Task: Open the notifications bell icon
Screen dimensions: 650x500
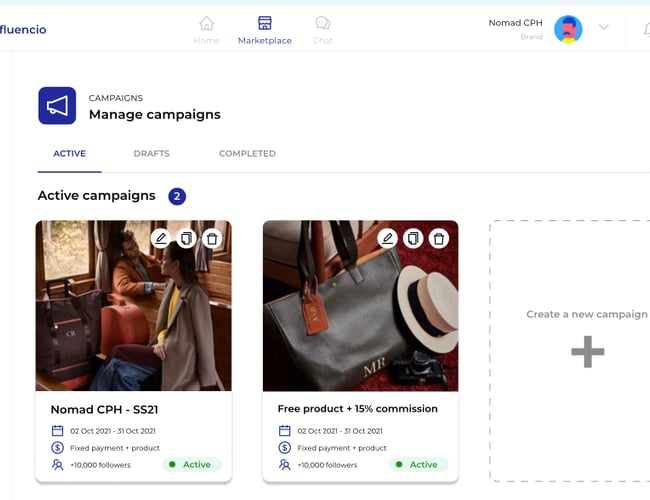Action: pos(647,29)
